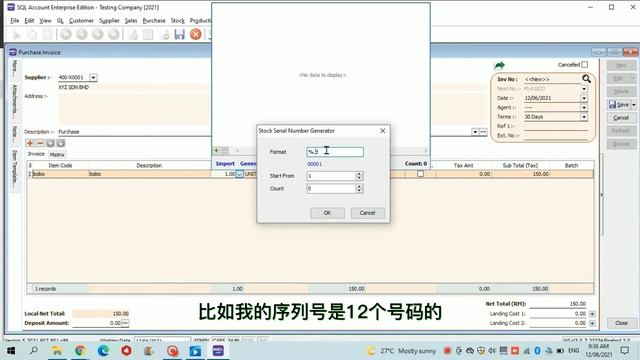Click the green transfer arrow icon
The image size is (640, 360).
coord(500,65)
